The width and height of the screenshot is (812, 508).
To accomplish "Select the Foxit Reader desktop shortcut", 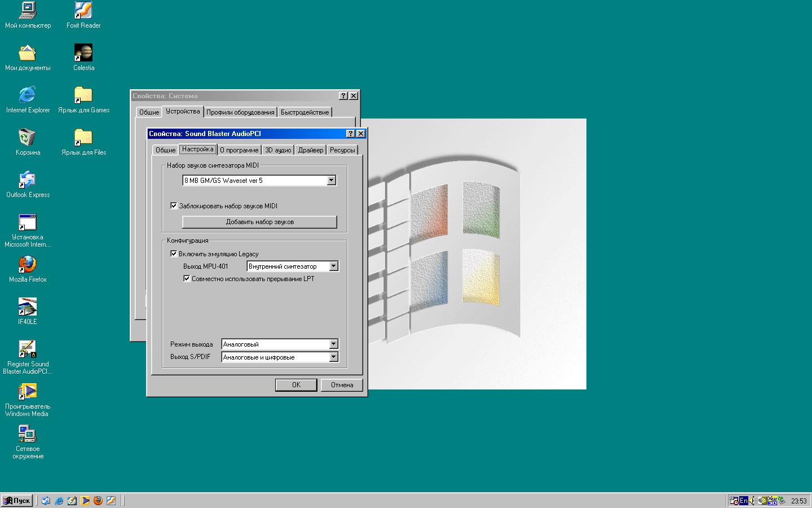I will (x=83, y=15).
